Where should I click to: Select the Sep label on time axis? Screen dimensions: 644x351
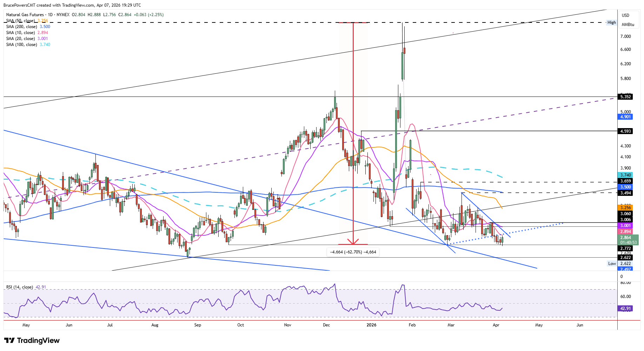click(198, 325)
